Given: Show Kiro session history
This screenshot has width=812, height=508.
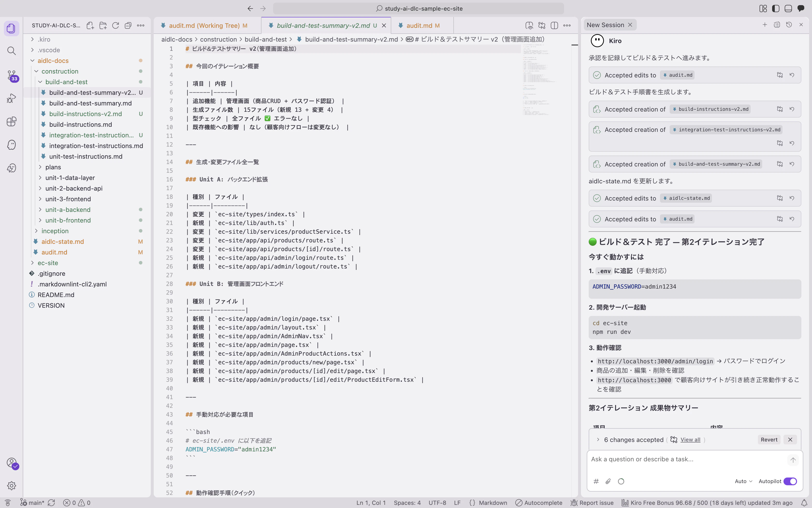Looking at the screenshot, I should (789, 25).
